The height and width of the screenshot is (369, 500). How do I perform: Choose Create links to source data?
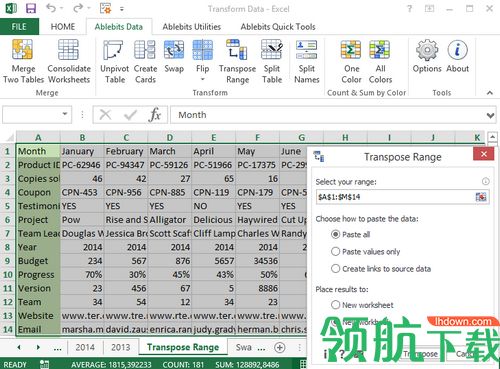click(335, 269)
